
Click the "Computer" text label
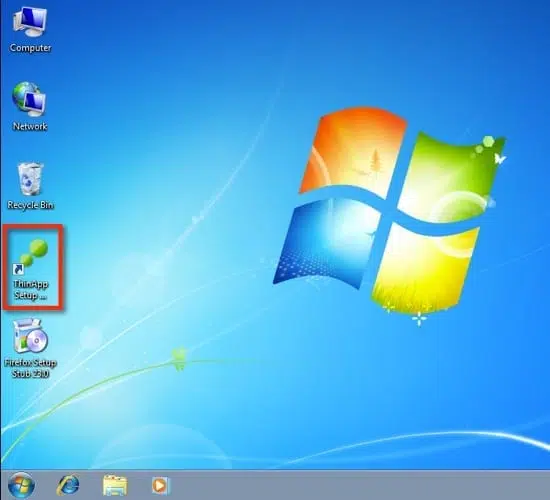coord(31,48)
